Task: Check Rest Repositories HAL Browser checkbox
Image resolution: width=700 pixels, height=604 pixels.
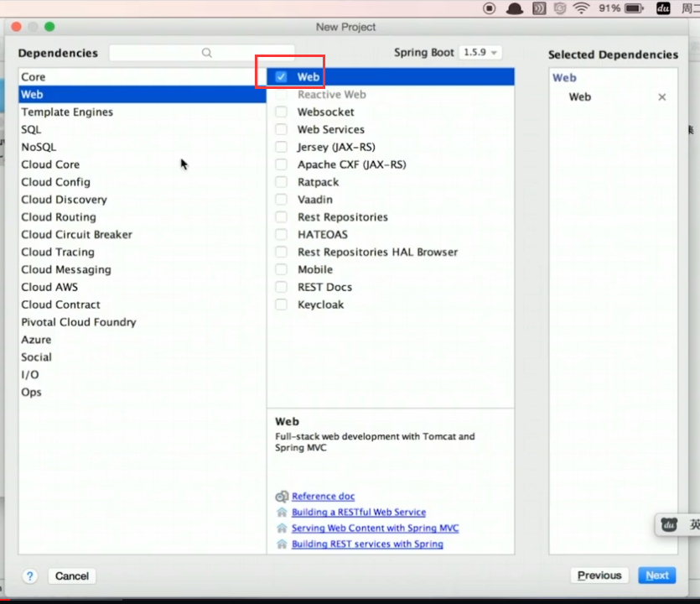Action: (x=281, y=252)
